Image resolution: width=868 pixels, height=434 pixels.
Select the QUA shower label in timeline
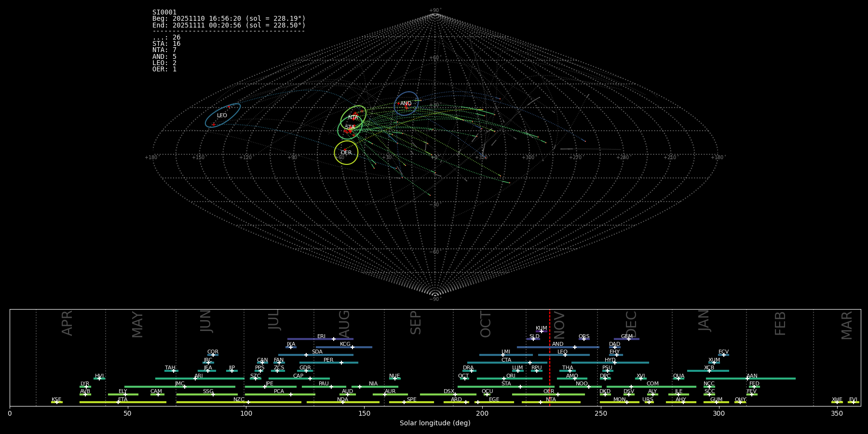point(678,376)
